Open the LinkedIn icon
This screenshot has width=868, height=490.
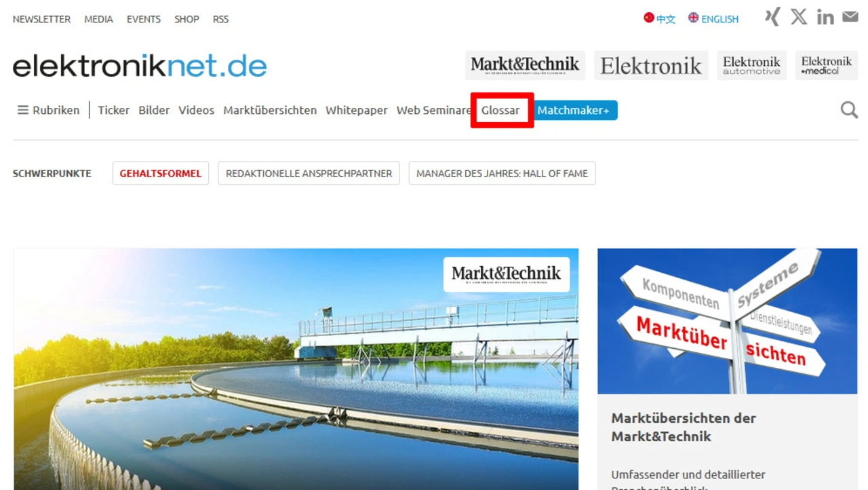point(825,17)
